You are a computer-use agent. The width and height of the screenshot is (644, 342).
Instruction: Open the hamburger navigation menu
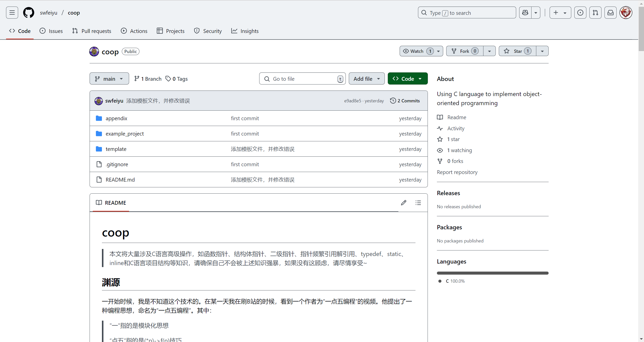(12, 13)
